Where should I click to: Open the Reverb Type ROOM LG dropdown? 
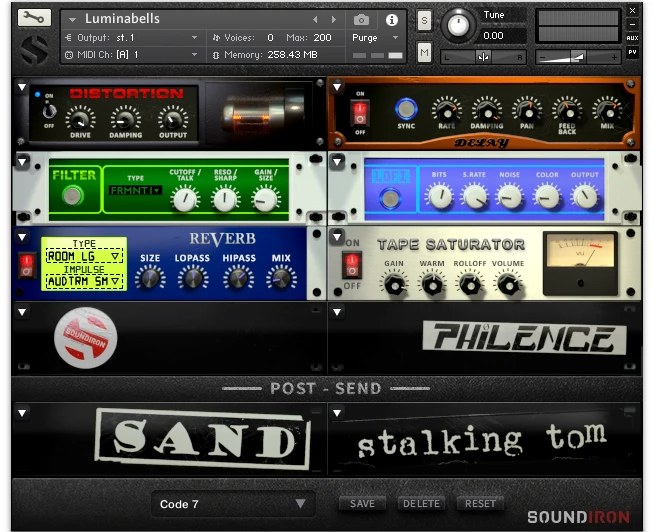[84, 256]
